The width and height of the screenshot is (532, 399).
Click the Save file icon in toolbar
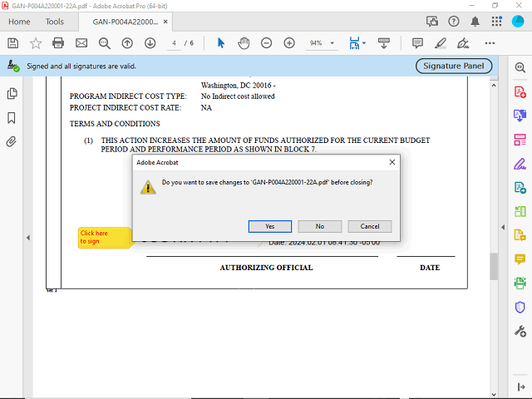[13, 43]
